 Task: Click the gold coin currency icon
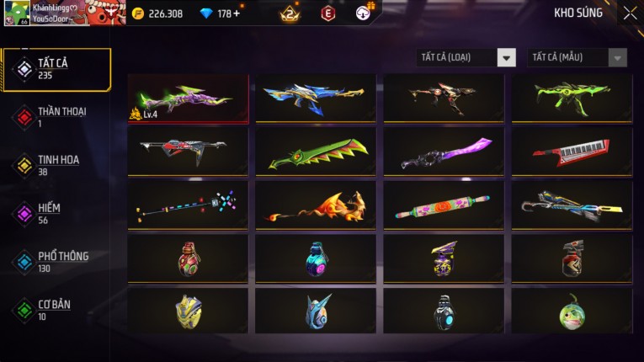click(x=138, y=13)
